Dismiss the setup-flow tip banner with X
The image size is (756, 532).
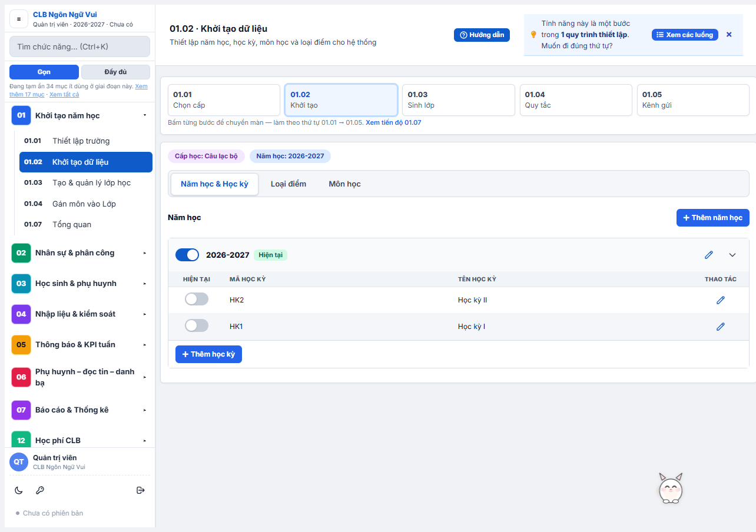pyautogui.click(x=729, y=35)
